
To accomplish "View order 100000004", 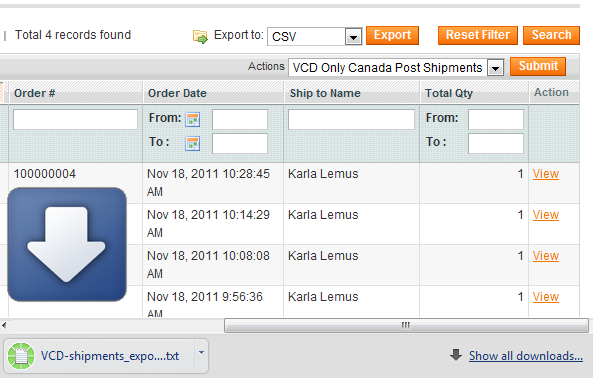I will click(x=546, y=174).
